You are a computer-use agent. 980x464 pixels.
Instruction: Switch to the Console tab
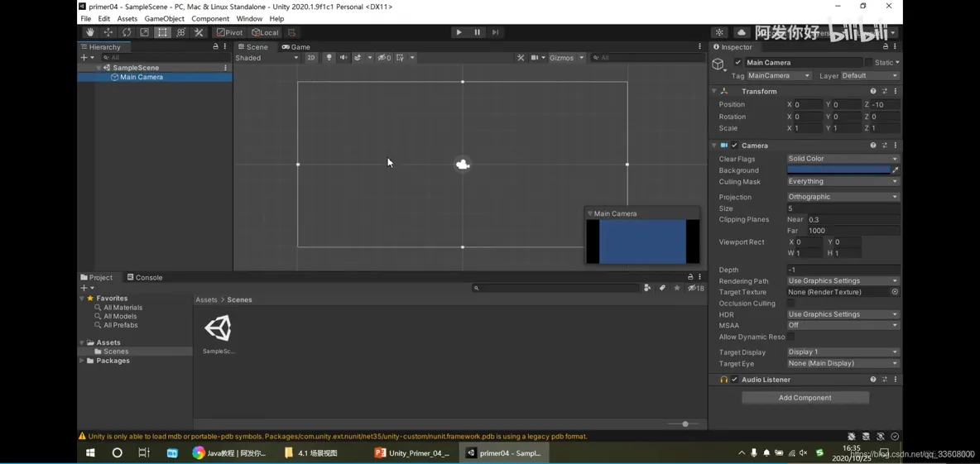tap(144, 277)
